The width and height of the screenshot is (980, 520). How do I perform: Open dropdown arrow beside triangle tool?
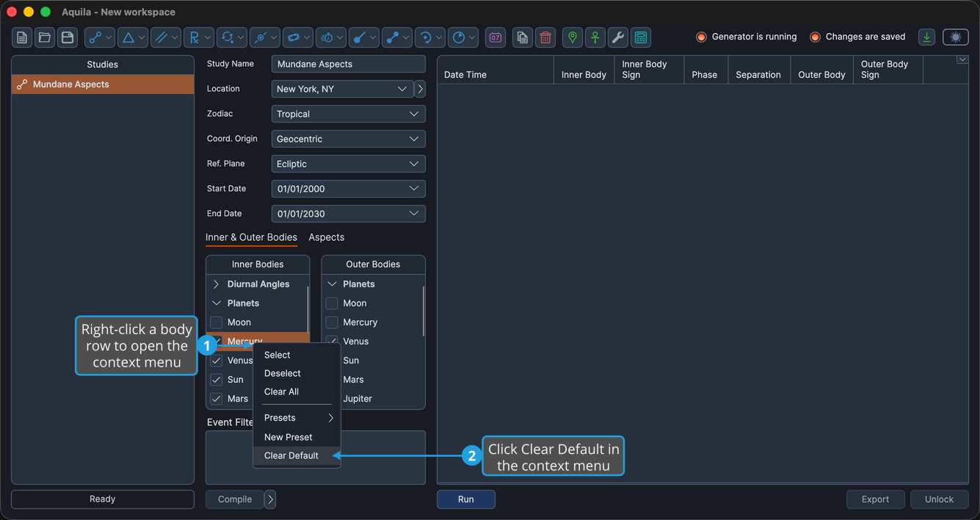tap(142, 37)
